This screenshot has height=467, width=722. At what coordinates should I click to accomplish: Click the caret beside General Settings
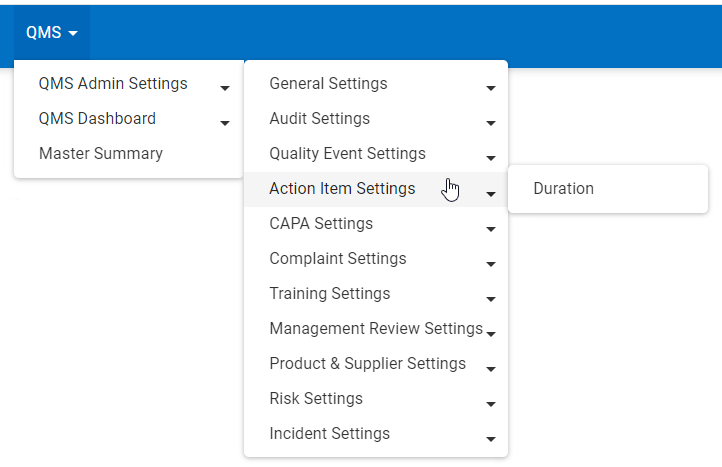491,88
